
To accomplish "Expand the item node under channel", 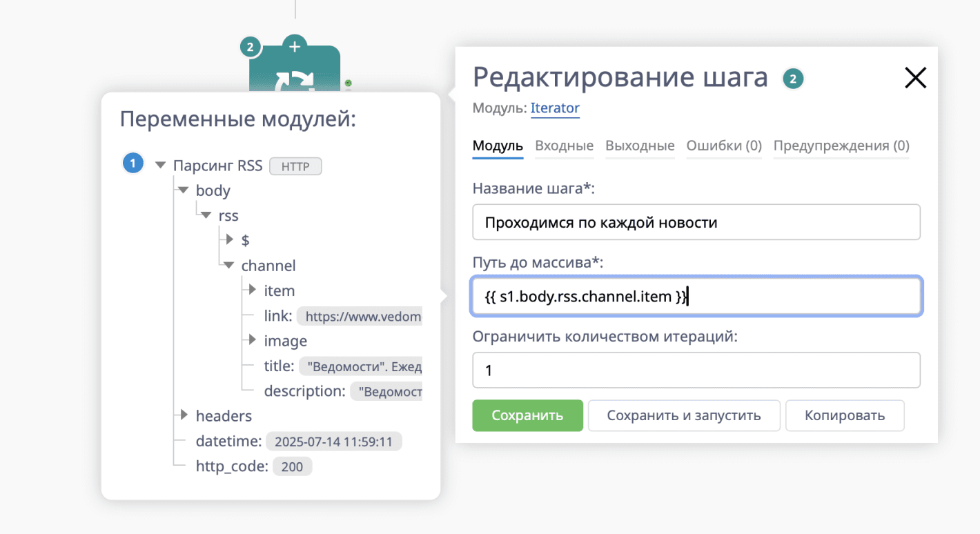I will 251,290.
